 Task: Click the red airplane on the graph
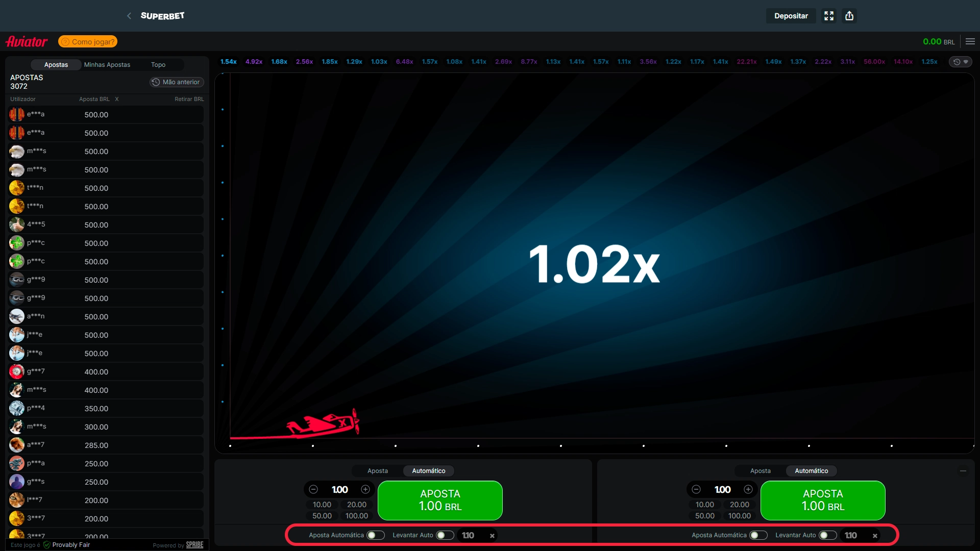click(324, 423)
